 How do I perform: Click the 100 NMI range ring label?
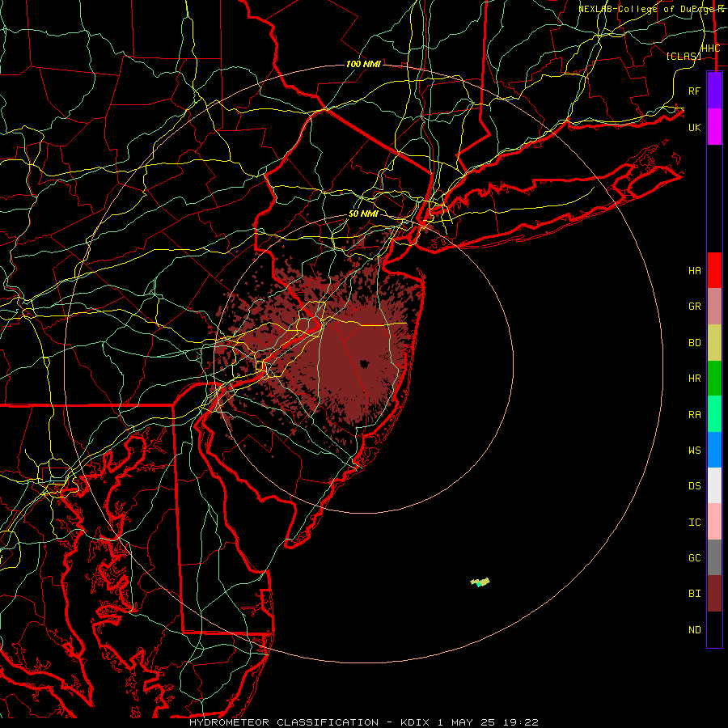[x=363, y=64]
